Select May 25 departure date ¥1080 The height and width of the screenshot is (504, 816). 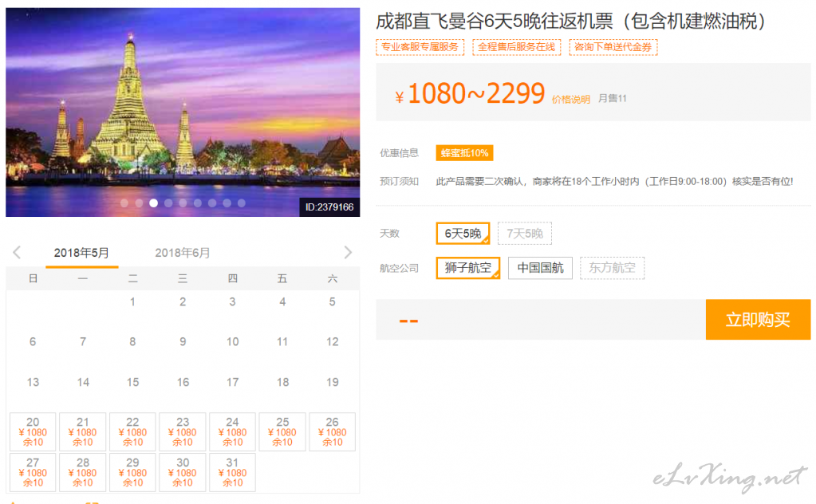tap(282, 431)
